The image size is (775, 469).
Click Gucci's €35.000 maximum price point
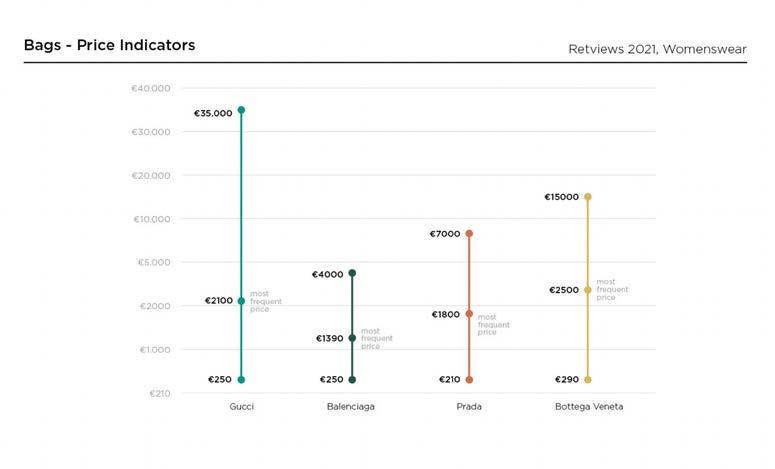click(241, 110)
